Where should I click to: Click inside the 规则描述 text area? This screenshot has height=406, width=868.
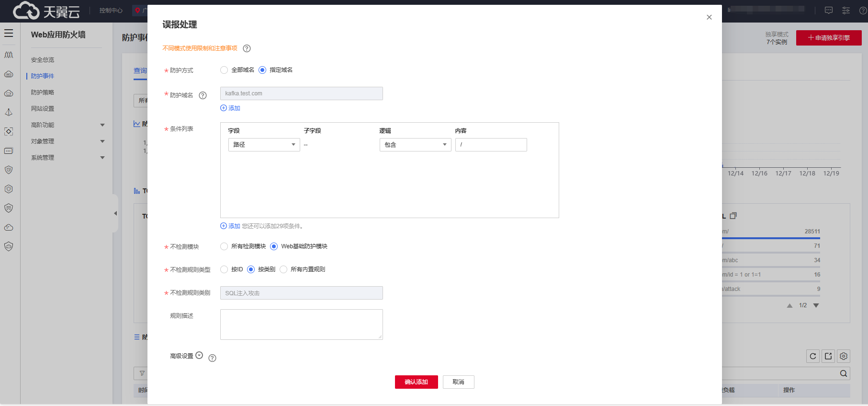click(301, 325)
